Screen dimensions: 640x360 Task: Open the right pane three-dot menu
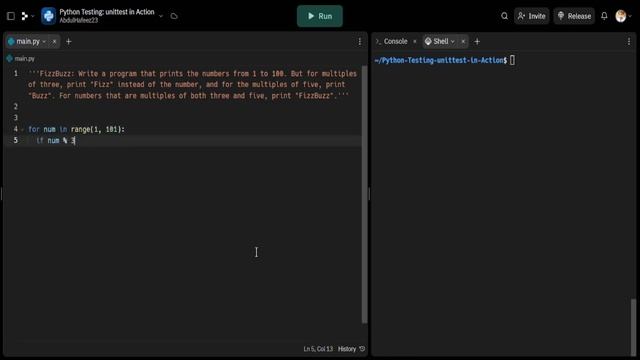click(629, 41)
